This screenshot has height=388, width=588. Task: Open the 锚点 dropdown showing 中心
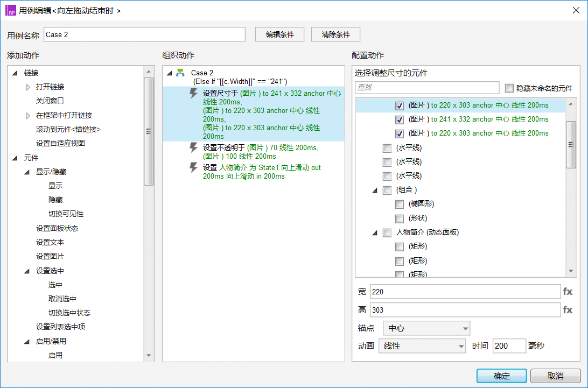[x=426, y=328]
